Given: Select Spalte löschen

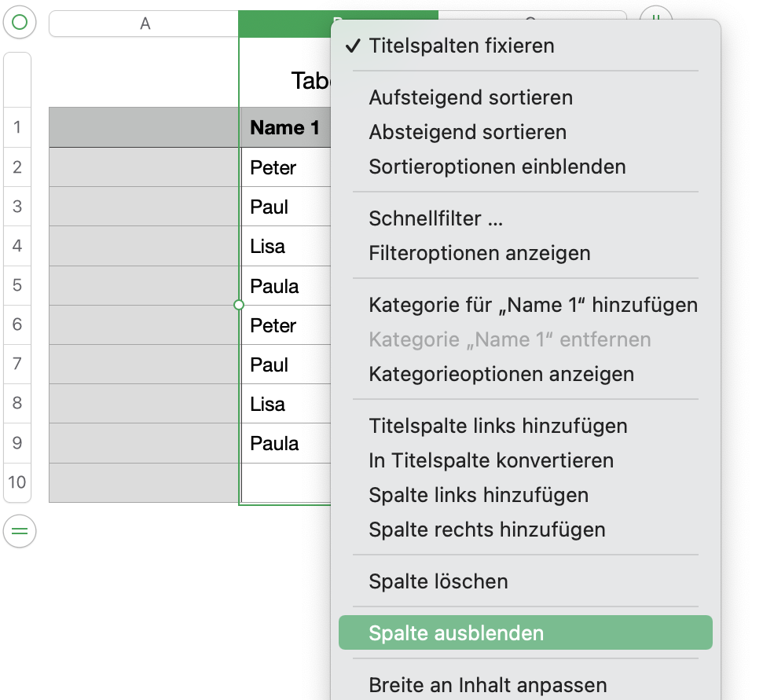Looking at the screenshot, I should [438, 582].
